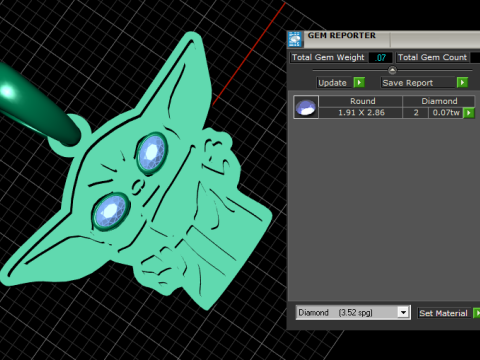
Task: Click the 1.91 X 2.86 size cell
Action: point(361,113)
